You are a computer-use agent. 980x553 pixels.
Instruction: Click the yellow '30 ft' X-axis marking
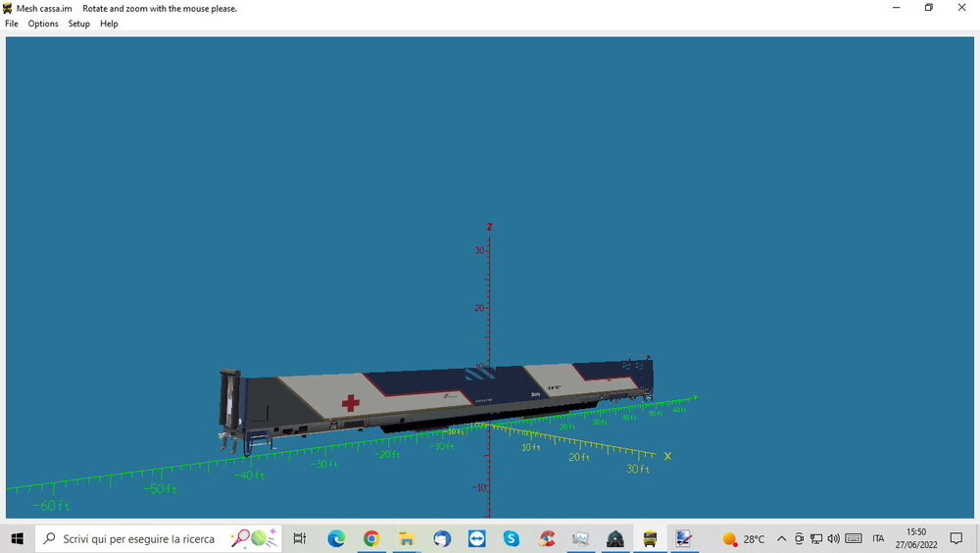[638, 470]
